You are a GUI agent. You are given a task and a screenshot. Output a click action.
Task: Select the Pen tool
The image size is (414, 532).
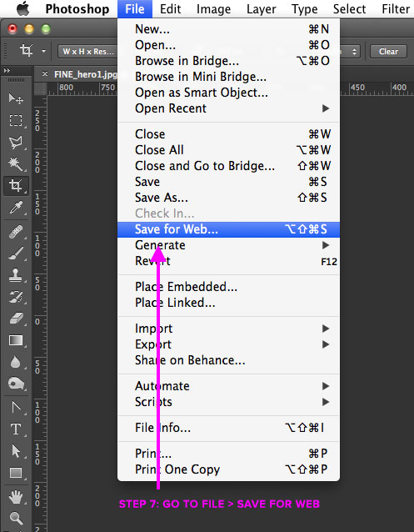tap(16, 407)
